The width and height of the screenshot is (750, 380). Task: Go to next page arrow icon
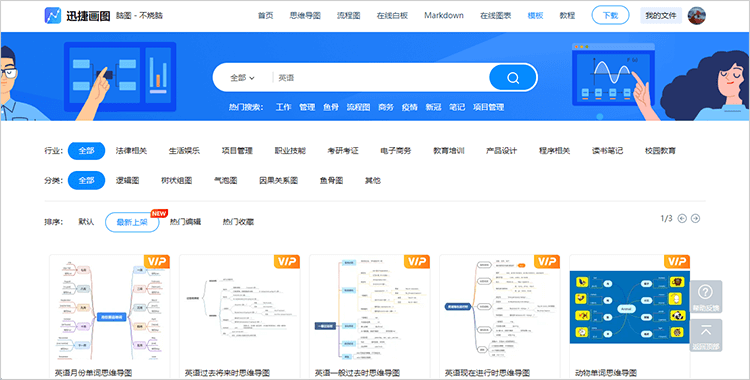pos(695,218)
